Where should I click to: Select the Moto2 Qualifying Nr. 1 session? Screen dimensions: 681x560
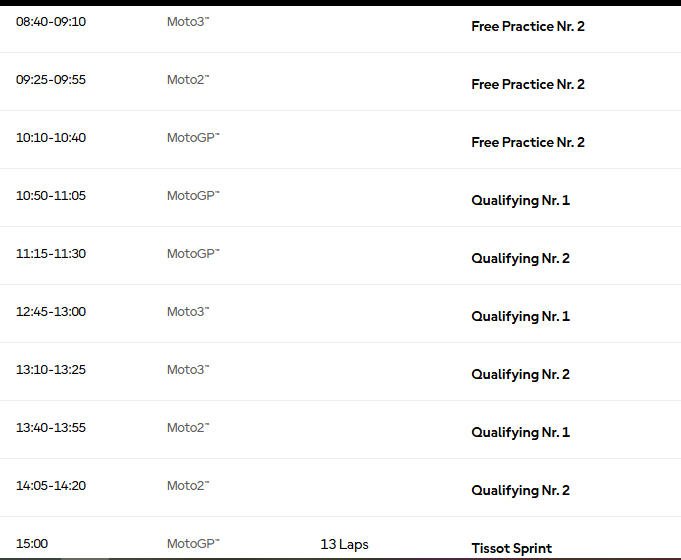pos(520,432)
